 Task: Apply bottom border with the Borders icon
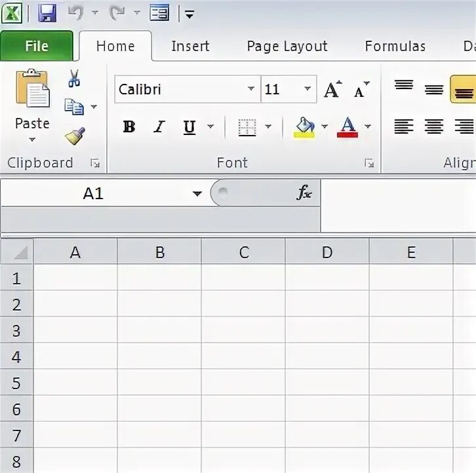point(247,127)
